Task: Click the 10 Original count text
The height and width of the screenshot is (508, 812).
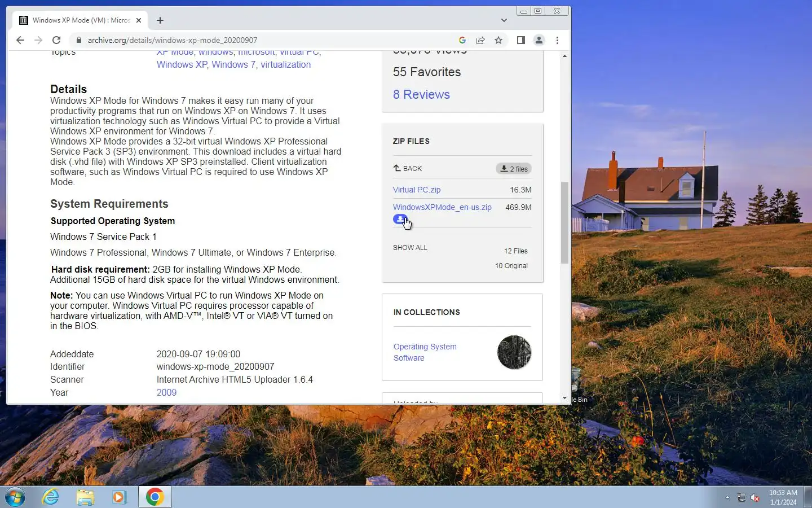Action: 511,266
